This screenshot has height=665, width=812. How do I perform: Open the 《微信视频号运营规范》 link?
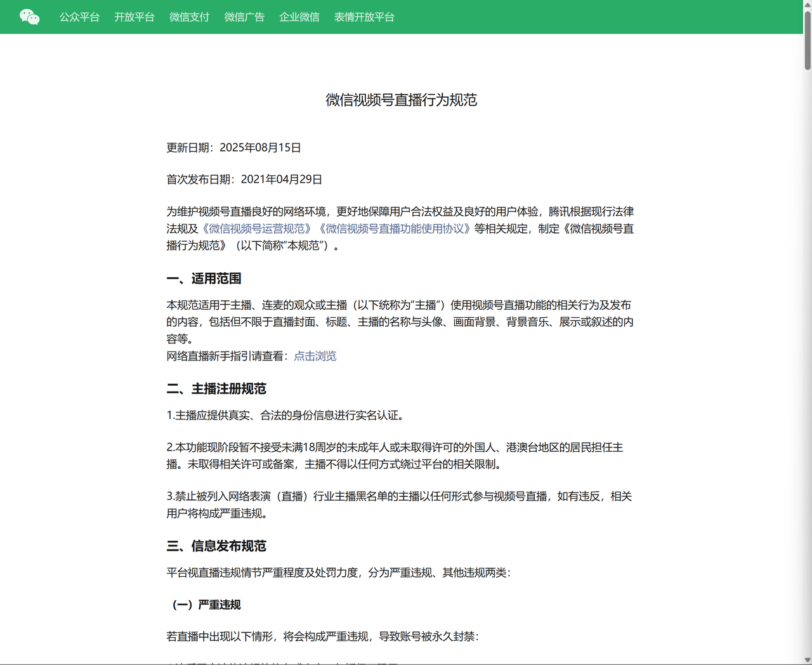257,228
